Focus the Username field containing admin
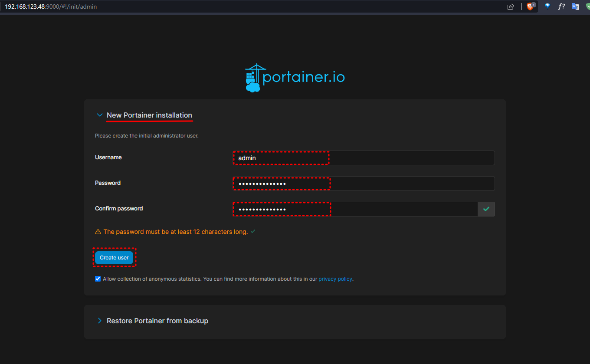 point(364,158)
